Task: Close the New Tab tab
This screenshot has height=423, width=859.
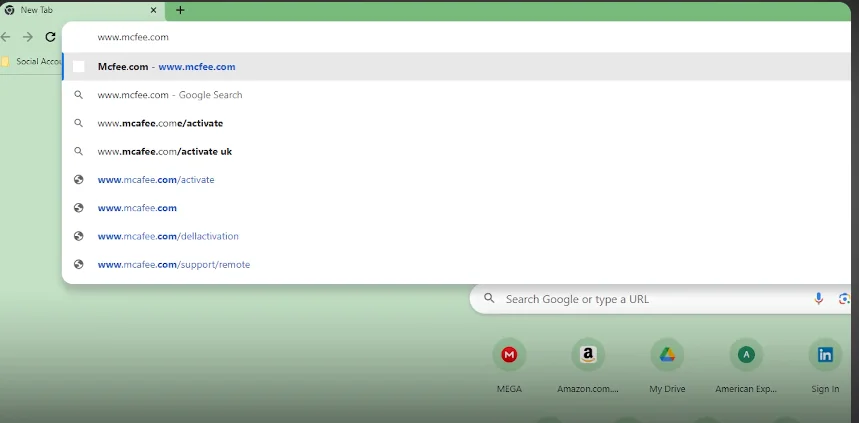Action: click(x=153, y=10)
